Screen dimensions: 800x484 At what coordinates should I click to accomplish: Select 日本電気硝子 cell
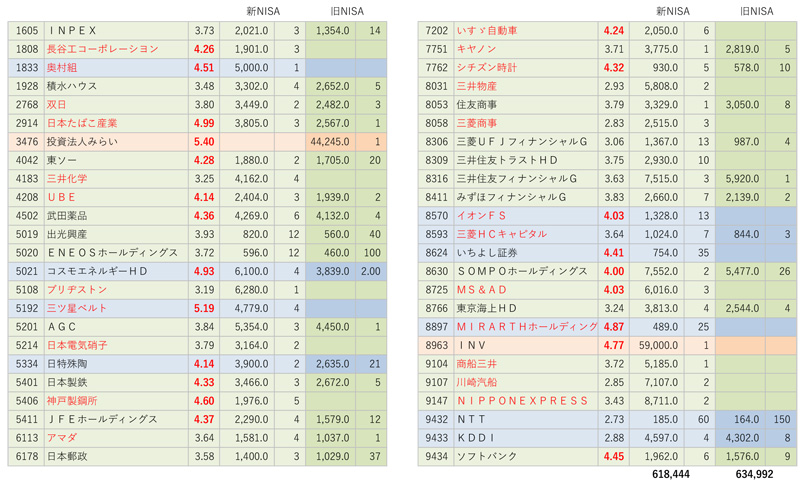pyautogui.click(x=116, y=346)
